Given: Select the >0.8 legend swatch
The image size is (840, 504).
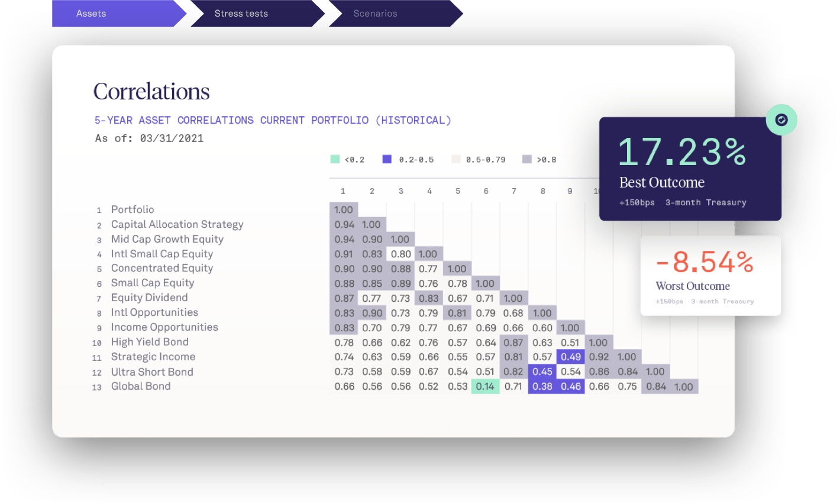Looking at the screenshot, I should pos(527,159).
